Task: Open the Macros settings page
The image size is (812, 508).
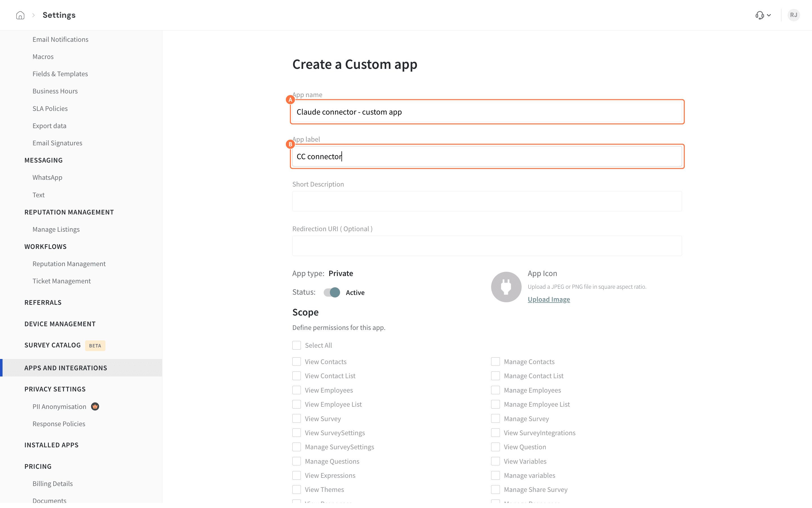Action: point(43,56)
